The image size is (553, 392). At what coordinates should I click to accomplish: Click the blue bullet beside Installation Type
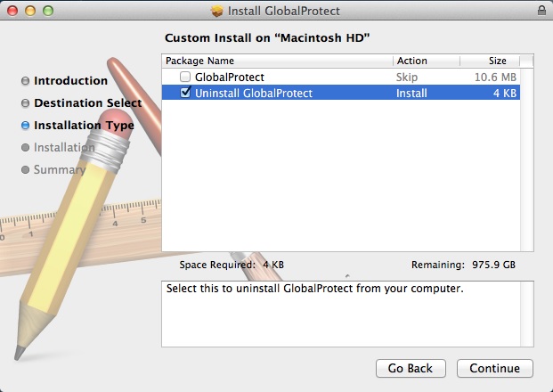[x=26, y=126]
